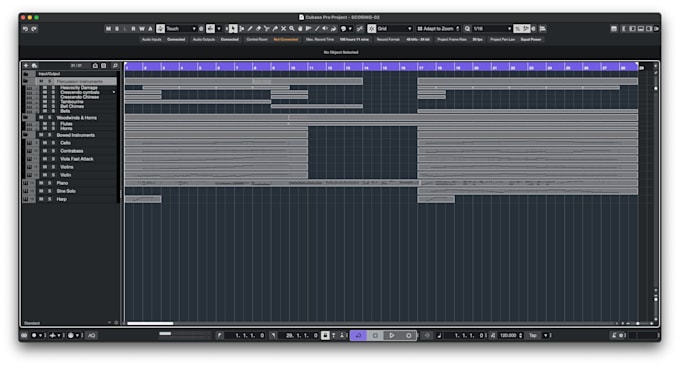The height and width of the screenshot is (367, 680).
Task: Select the Mute X tool
Action: (283, 29)
